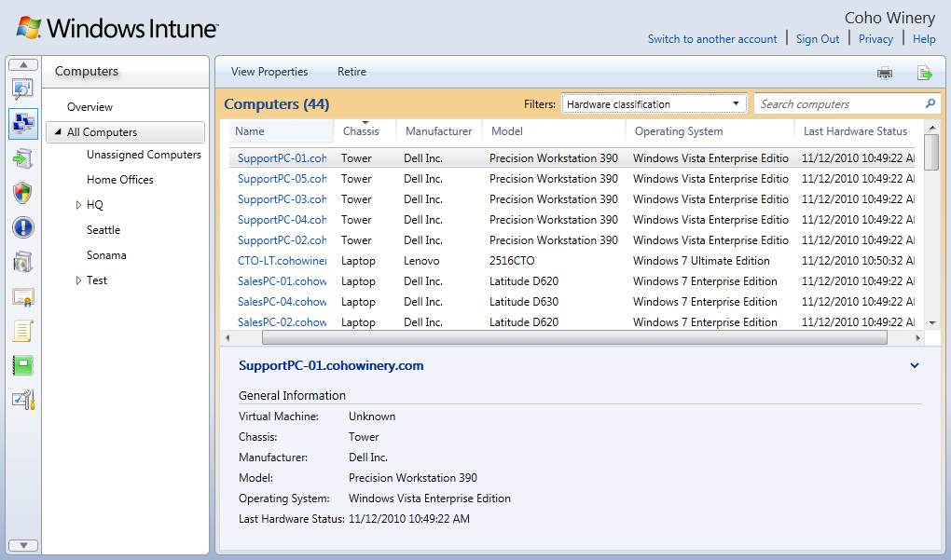This screenshot has width=951, height=560.
Task: Click the Latitude D630 model cell
Action: pos(524,302)
